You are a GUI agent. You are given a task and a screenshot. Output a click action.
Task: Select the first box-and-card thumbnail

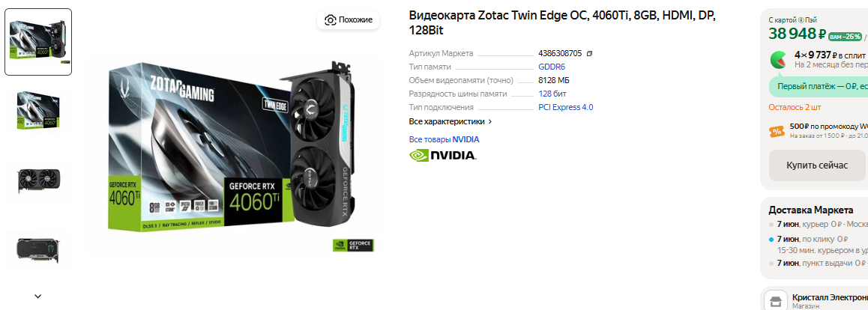(x=38, y=42)
